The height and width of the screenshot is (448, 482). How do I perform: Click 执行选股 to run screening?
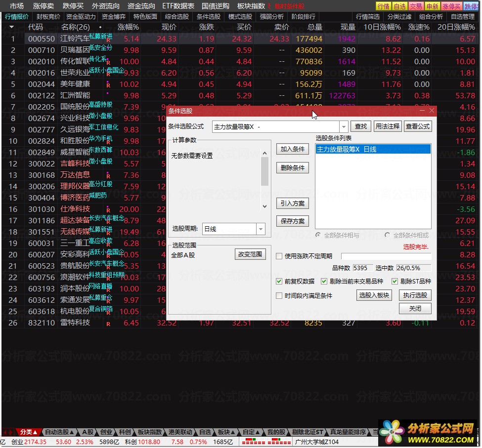click(415, 295)
